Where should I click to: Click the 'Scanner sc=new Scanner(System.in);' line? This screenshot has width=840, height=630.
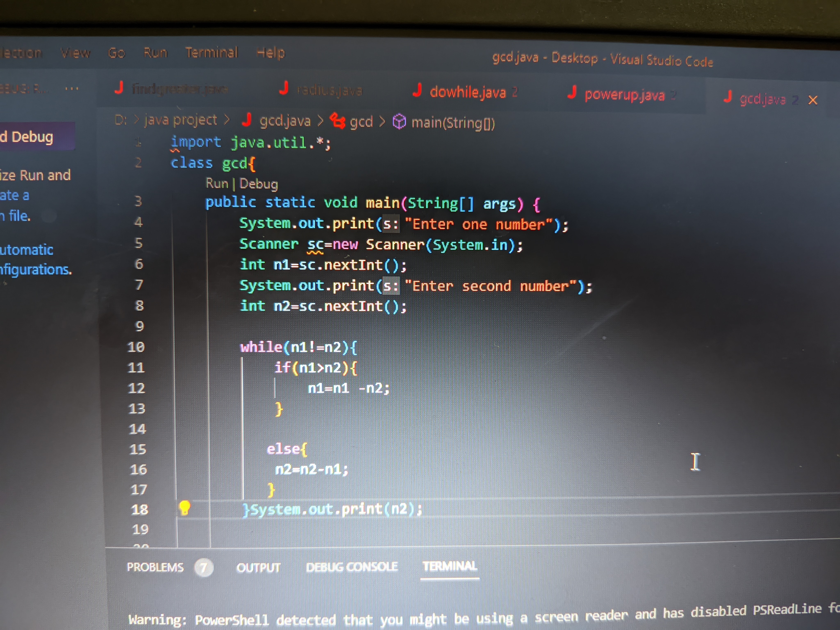click(381, 245)
